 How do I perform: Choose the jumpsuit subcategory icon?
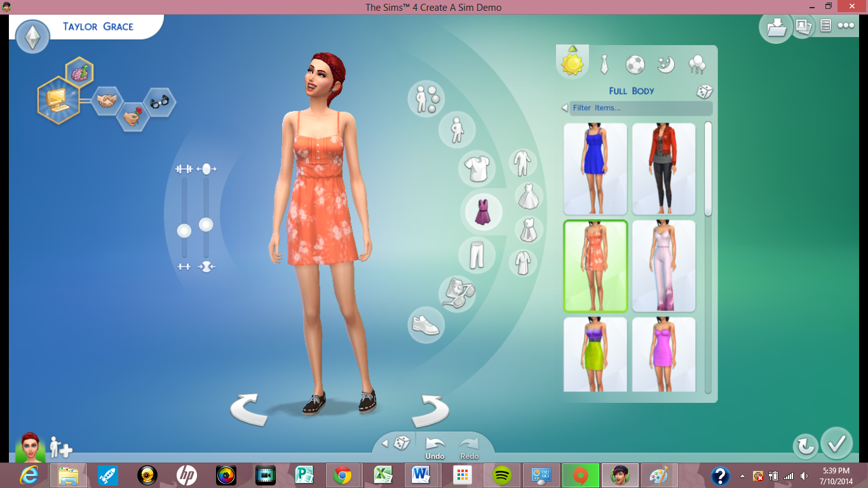coord(523,164)
